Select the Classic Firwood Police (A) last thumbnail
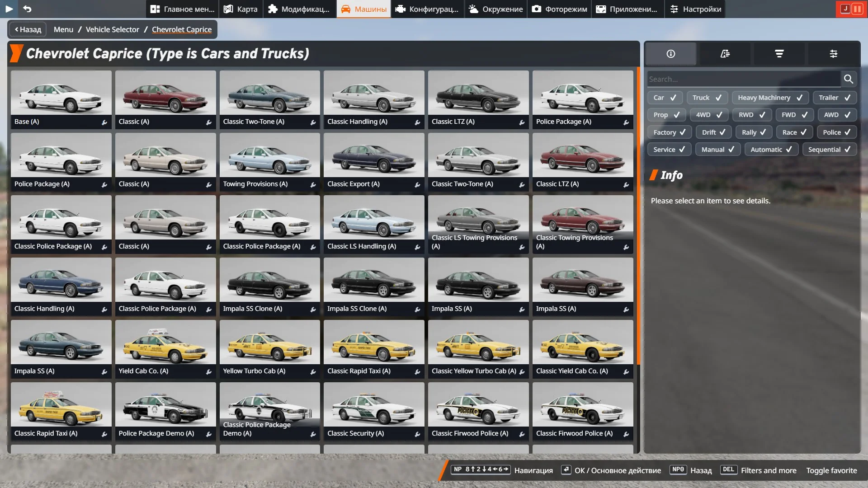Screen dimensions: 868x488 583,411
